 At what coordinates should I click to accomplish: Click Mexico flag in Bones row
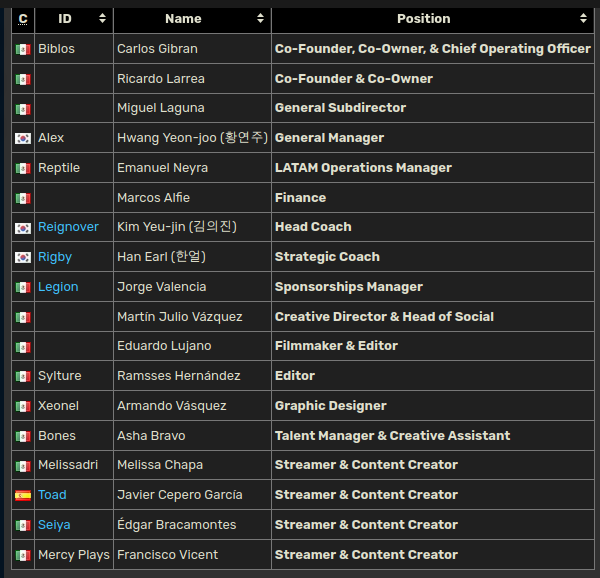coord(23,436)
